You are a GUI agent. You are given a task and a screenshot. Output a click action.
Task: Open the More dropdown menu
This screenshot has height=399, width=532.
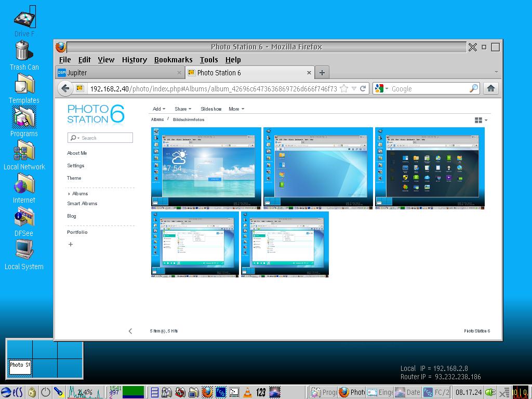236,109
